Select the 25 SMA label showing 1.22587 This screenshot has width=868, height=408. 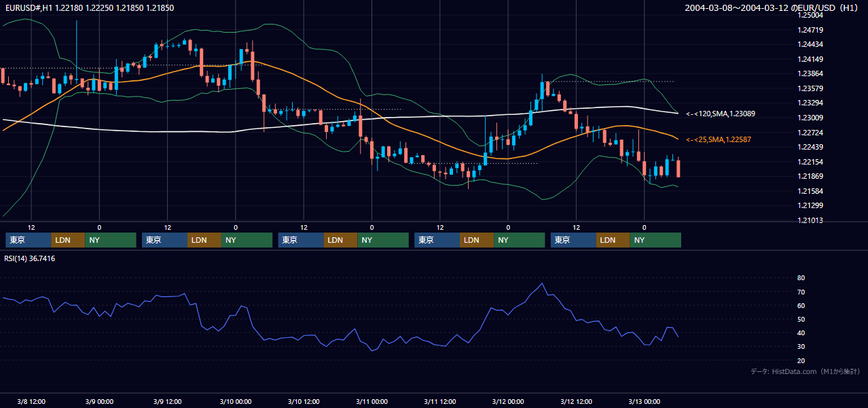pyautogui.click(x=719, y=139)
